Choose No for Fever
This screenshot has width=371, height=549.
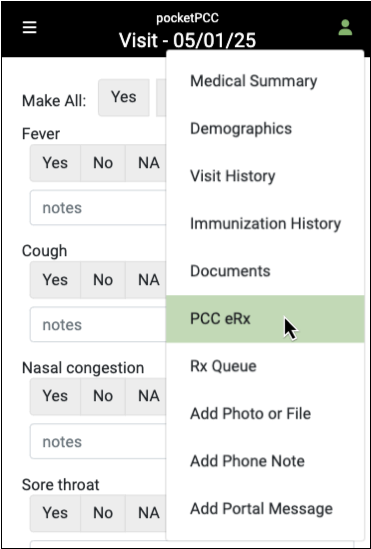[x=103, y=163]
